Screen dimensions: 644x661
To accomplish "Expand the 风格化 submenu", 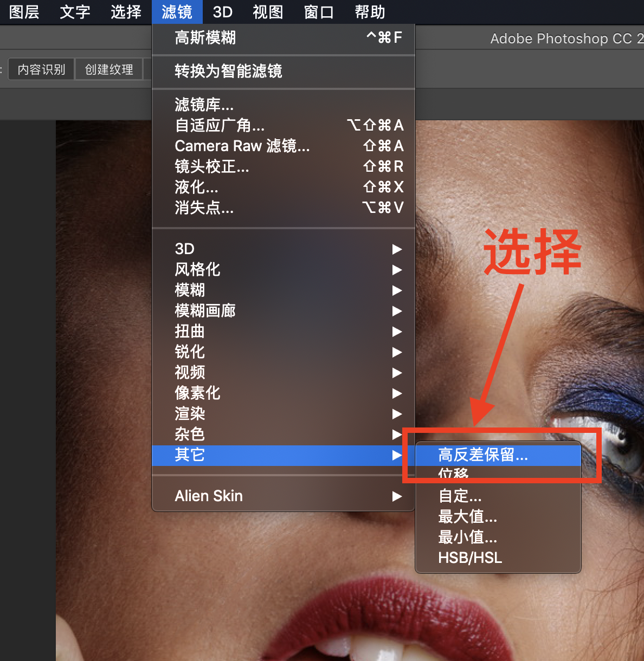I will click(x=284, y=269).
